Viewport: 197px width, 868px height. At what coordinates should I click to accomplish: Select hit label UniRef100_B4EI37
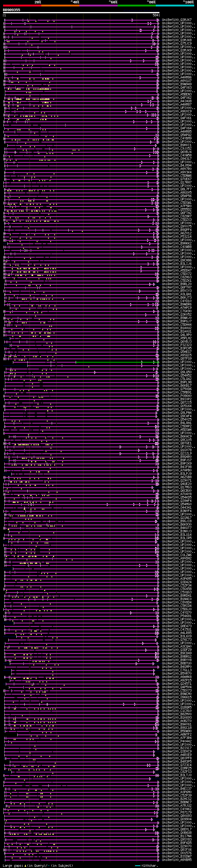click(177, 789)
